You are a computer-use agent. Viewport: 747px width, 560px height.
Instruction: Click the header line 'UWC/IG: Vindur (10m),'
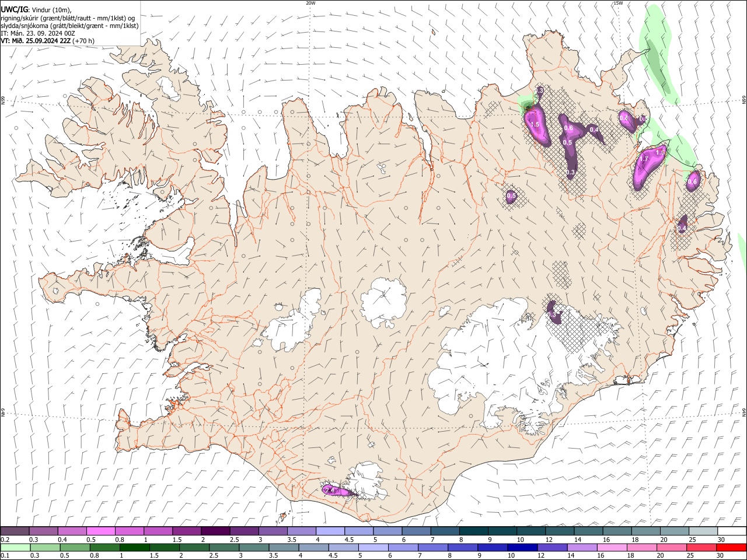tap(36, 9)
